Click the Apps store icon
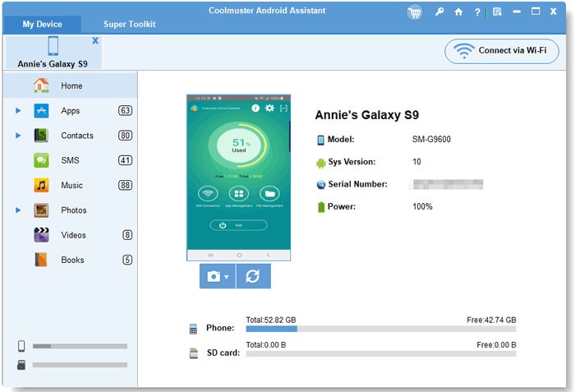The image size is (575, 392). coord(41,110)
